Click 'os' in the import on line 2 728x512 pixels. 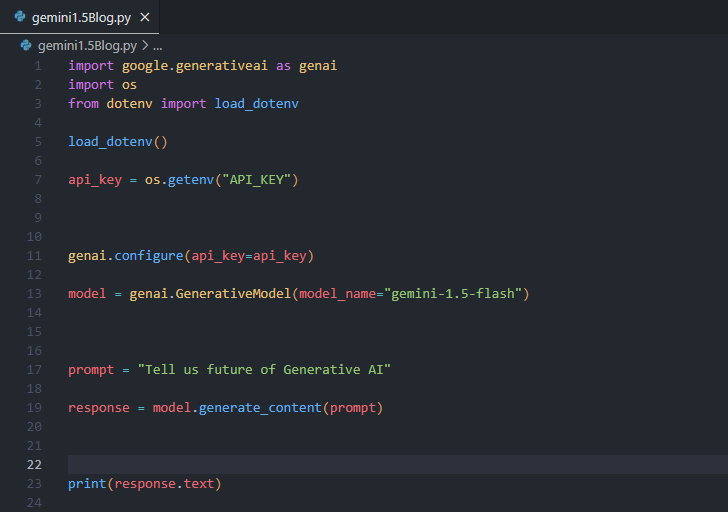pos(130,85)
